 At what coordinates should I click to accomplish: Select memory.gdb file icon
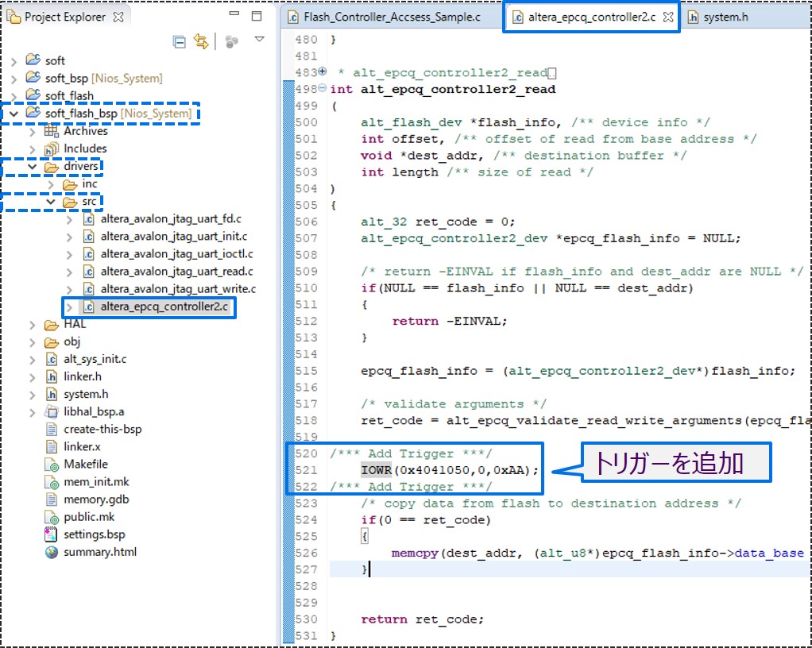[x=52, y=500]
